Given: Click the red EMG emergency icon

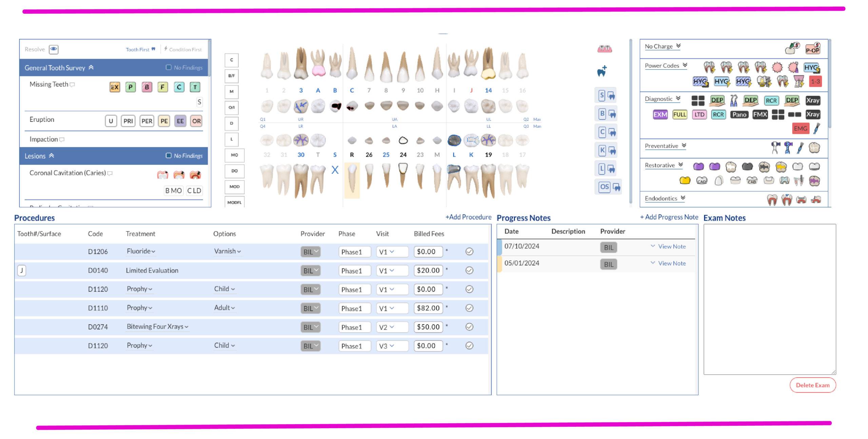Looking at the screenshot, I should click(800, 129).
